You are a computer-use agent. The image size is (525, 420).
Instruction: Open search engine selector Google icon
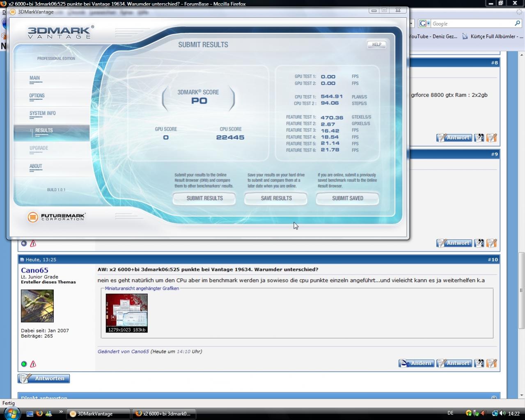click(424, 23)
